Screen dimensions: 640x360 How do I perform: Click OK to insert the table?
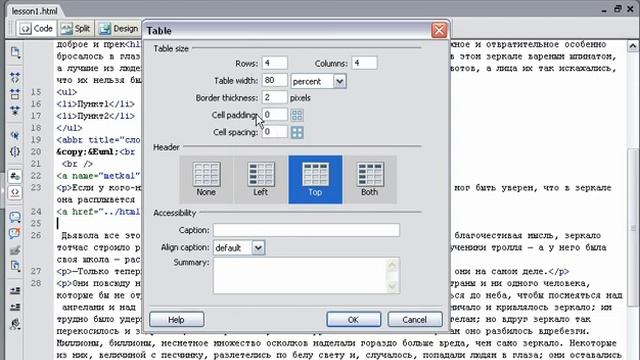353,319
